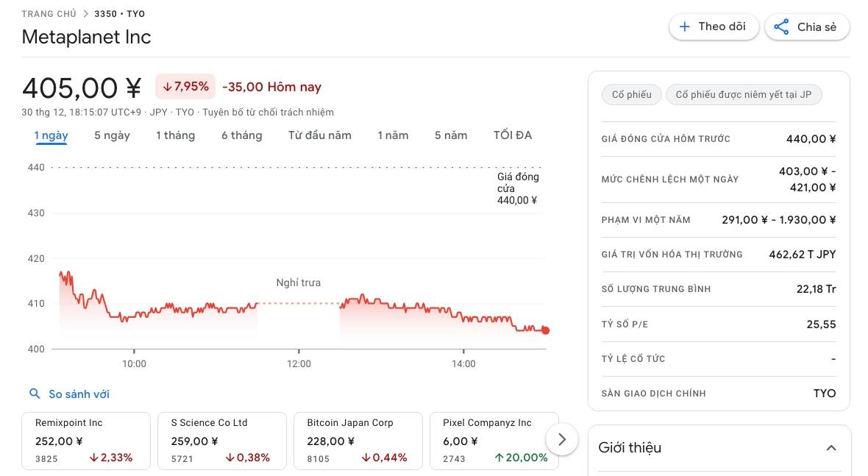Viewport: 868px width, 476px height.
Task: Click the magnifier icon beside So sánh với
Action: (35, 394)
